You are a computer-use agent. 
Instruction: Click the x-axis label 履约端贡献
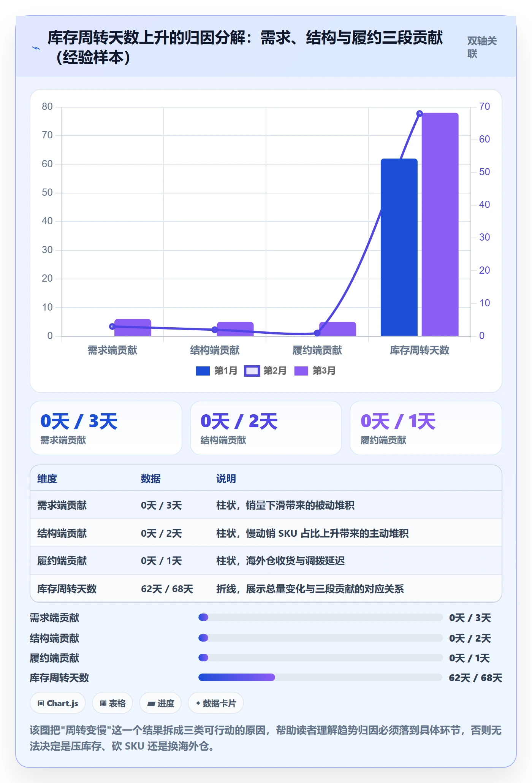point(317,350)
